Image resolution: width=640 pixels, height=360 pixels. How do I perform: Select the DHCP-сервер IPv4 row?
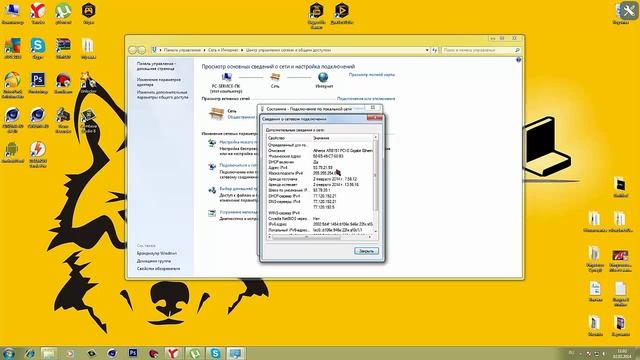[x=320, y=196]
